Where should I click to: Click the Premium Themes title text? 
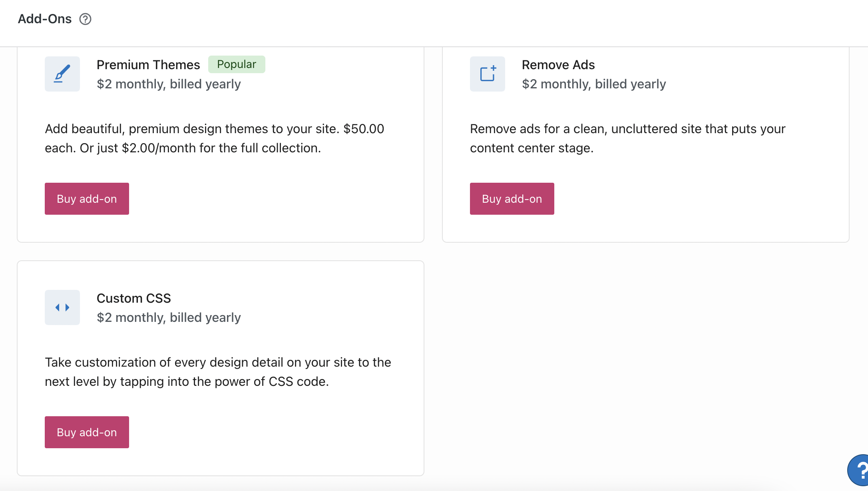tap(148, 65)
